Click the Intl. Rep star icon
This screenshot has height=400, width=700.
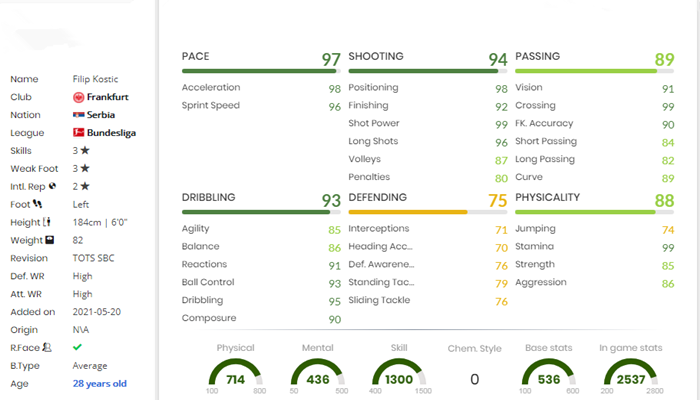pyautogui.click(x=85, y=186)
